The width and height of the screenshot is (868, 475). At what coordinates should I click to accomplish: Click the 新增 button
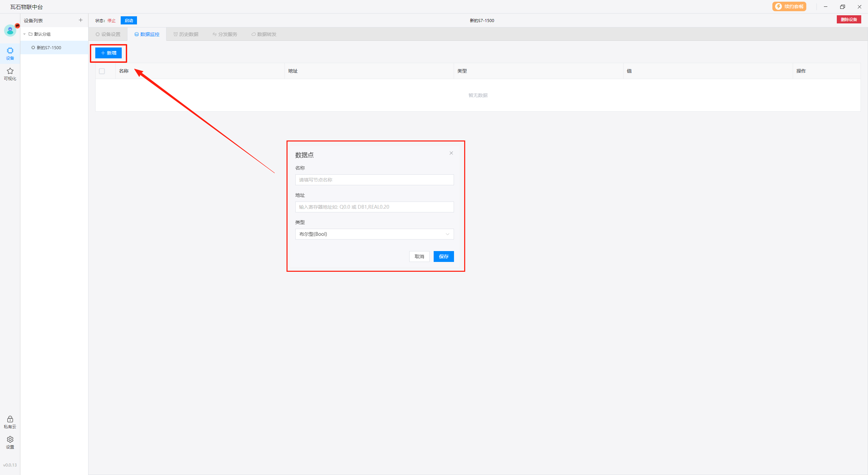click(x=108, y=53)
